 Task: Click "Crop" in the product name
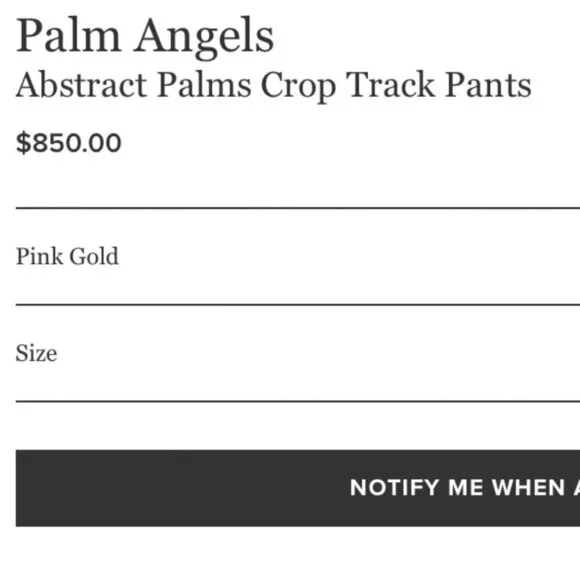(298, 87)
